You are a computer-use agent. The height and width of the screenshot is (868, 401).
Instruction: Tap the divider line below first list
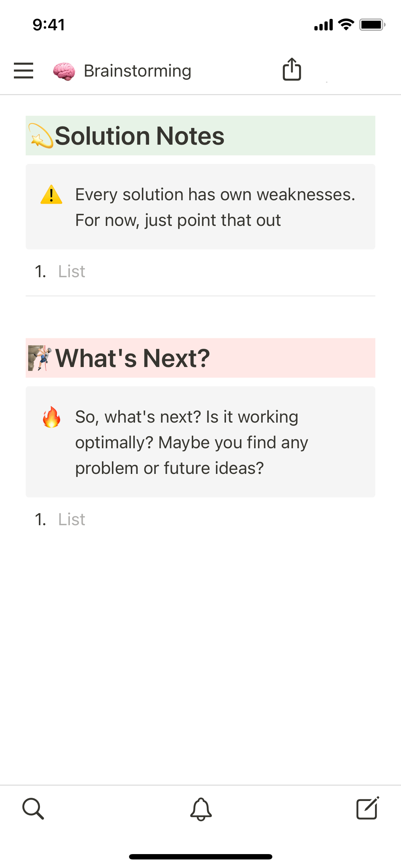click(200, 296)
